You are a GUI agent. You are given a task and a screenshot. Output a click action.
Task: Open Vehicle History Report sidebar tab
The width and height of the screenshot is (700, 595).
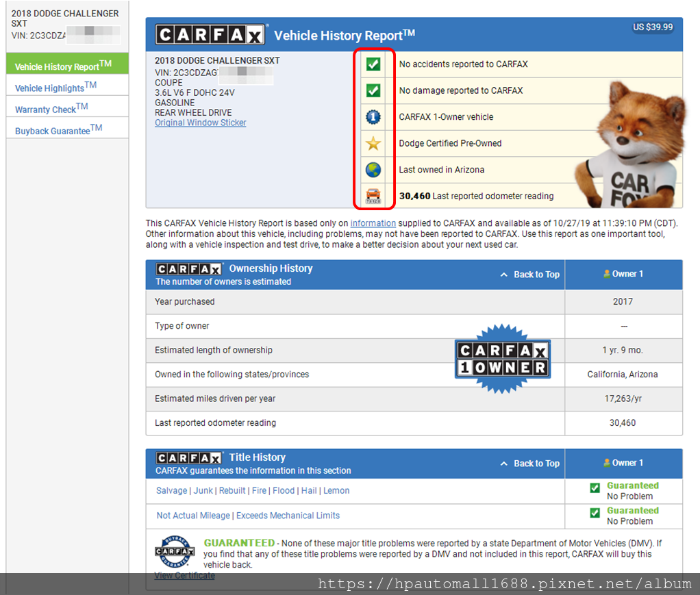point(67,64)
